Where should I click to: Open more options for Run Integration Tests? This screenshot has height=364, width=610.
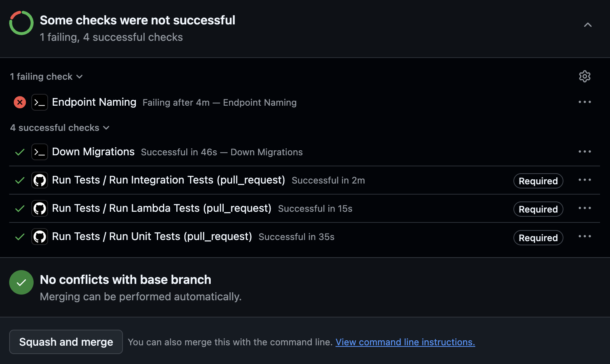coord(584,180)
